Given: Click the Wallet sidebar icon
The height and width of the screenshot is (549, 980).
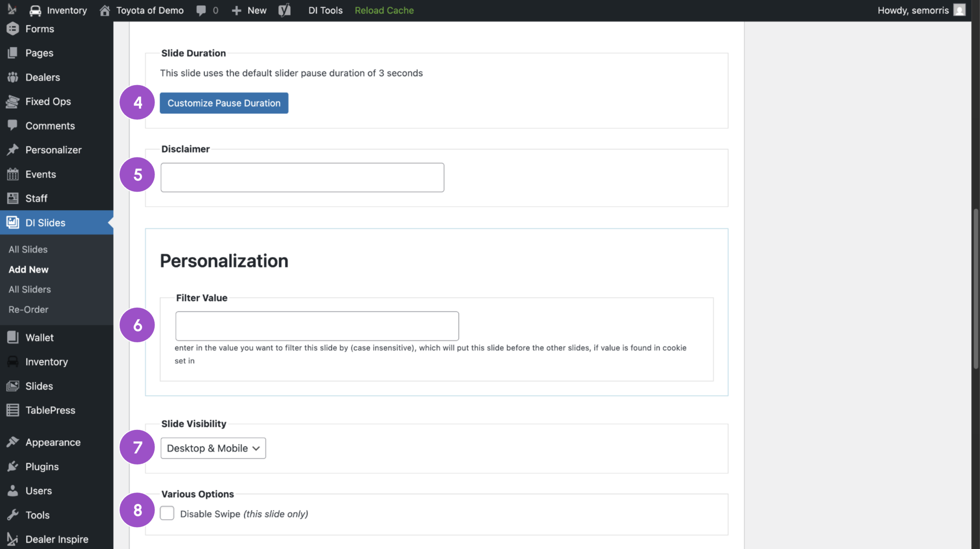Looking at the screenshot, I should coord(13,337).
